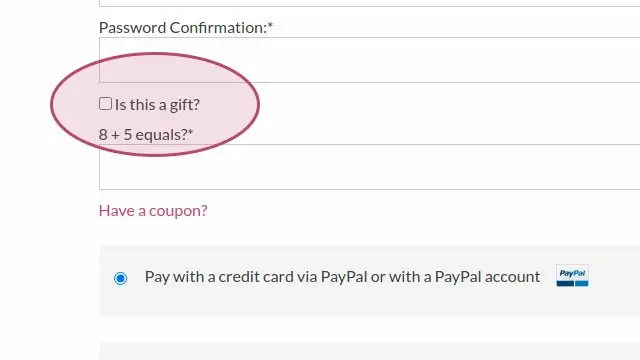
Task: Click 'PayPal account' in the payment label
Action: click(487, 277)
